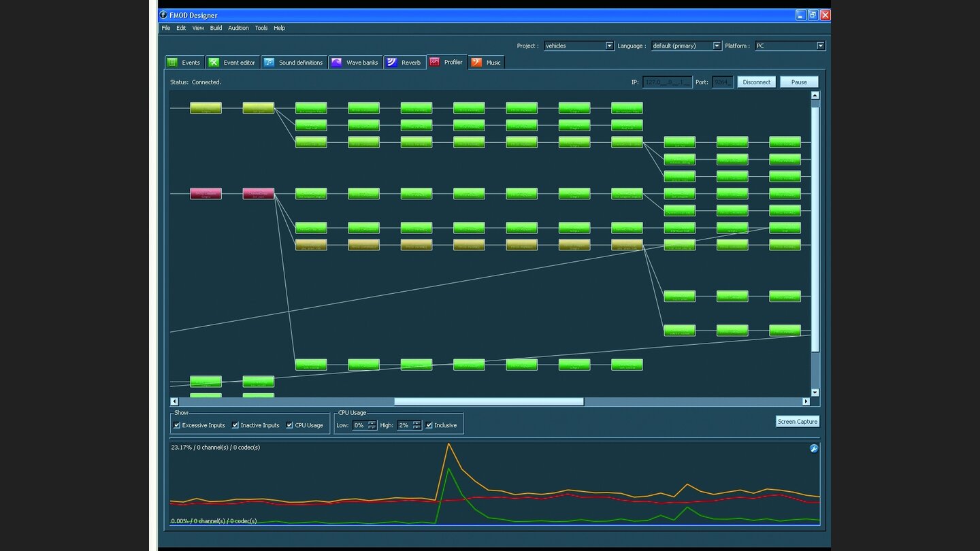The image size is (980, 551).
Task: Click the Sound definitions tab's note icon
Action: (x=269, y=62)
